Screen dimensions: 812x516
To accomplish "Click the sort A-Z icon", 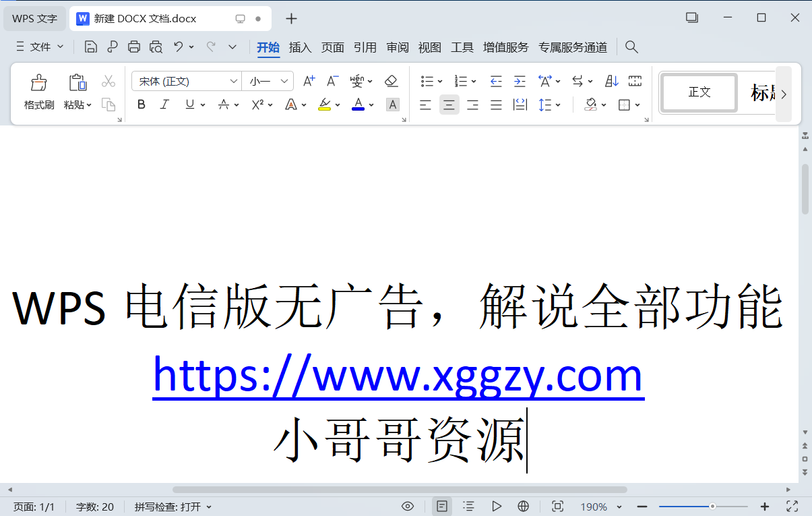I will 612,82.
